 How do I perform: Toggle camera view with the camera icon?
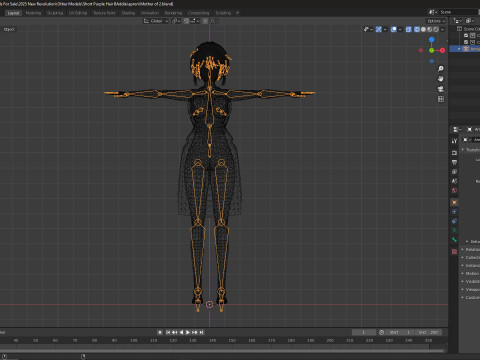[441, 89]
